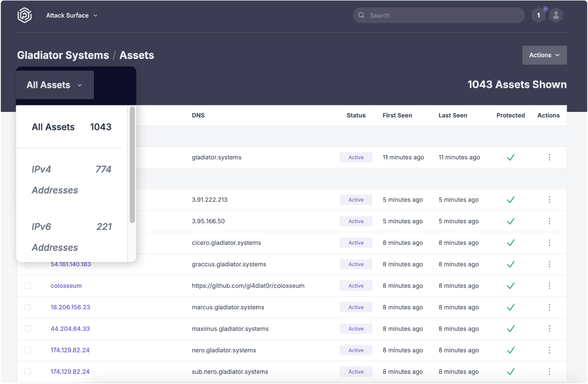Image resolution: width=588 pixels, height=384 pixels.
Task: Focus the Search input field
Action: pos(439,15)
